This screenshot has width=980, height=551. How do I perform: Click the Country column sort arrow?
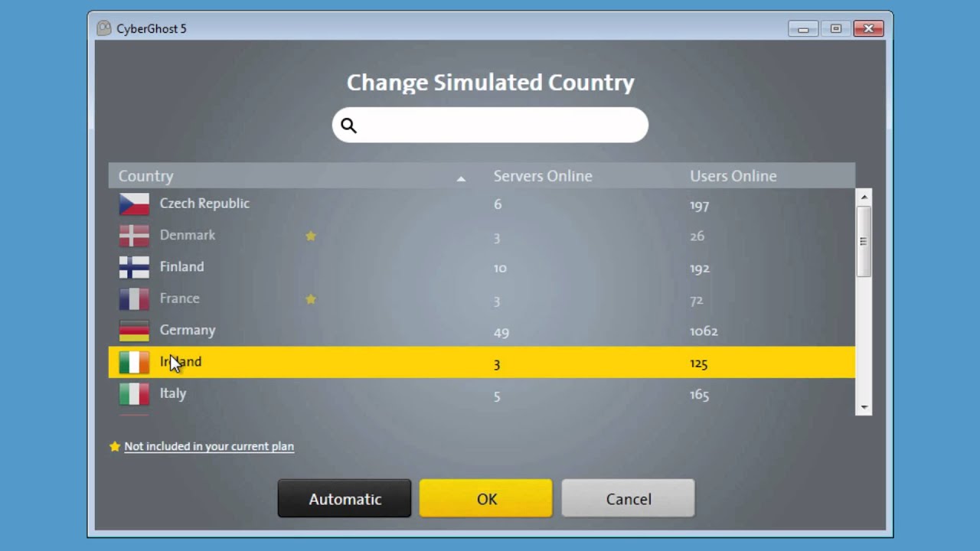click(x=461, y=178)
